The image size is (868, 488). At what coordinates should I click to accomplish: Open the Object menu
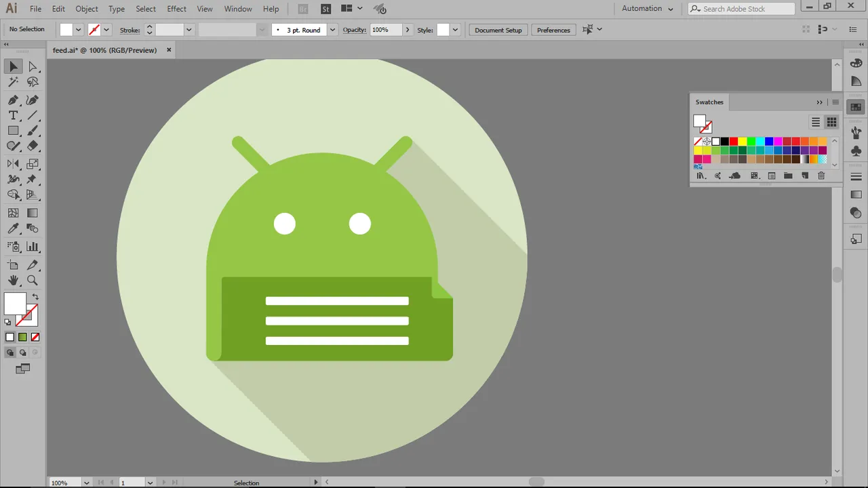click(87, 9)
